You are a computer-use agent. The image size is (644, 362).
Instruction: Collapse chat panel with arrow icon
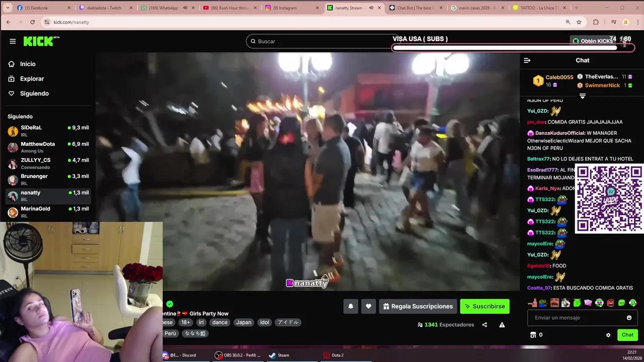527,60
